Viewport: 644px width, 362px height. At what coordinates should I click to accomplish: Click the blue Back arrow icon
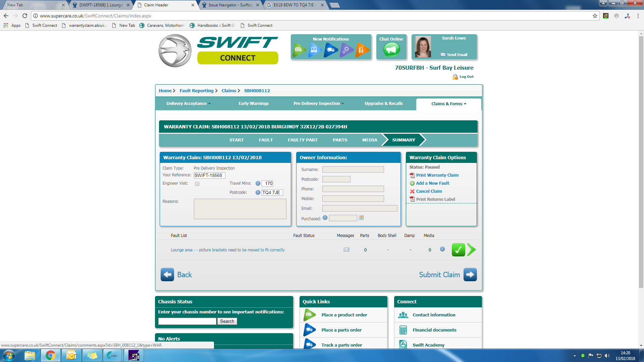click(167, 275)
